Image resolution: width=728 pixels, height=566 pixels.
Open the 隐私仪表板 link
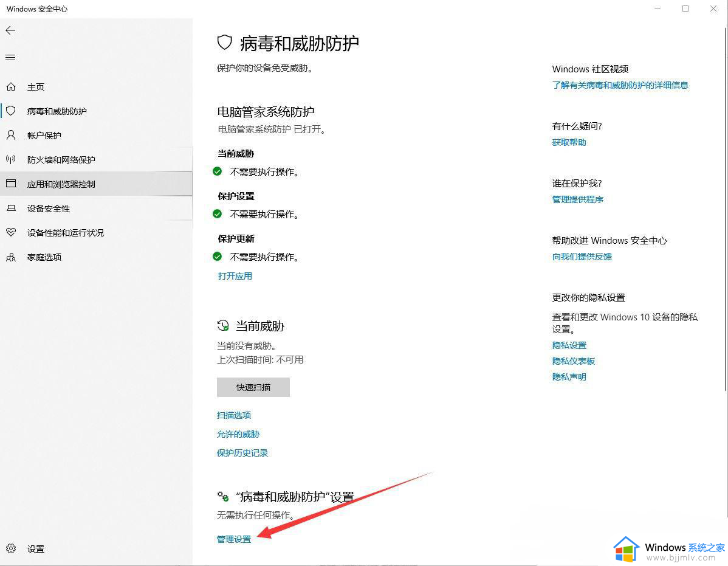[574, 361]
